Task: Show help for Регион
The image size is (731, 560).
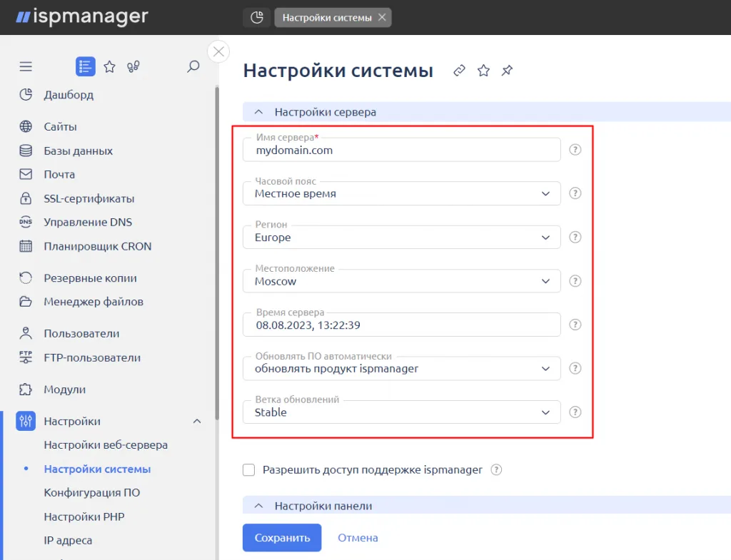Action: click(575, 237)
